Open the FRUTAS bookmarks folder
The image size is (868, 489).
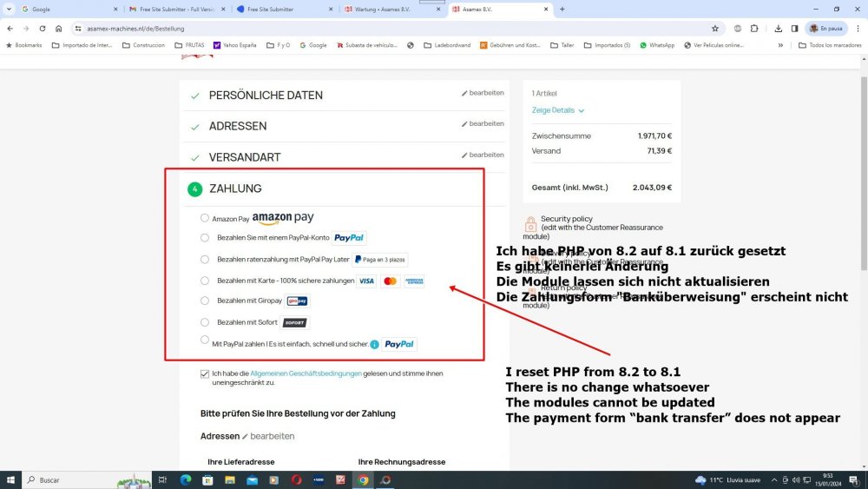(x=189, y=45)
